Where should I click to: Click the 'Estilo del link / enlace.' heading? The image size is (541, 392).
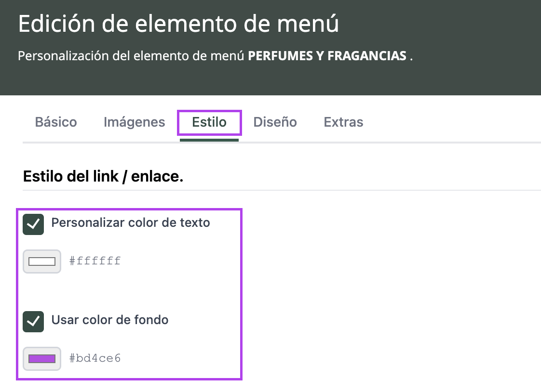point(103,177)
